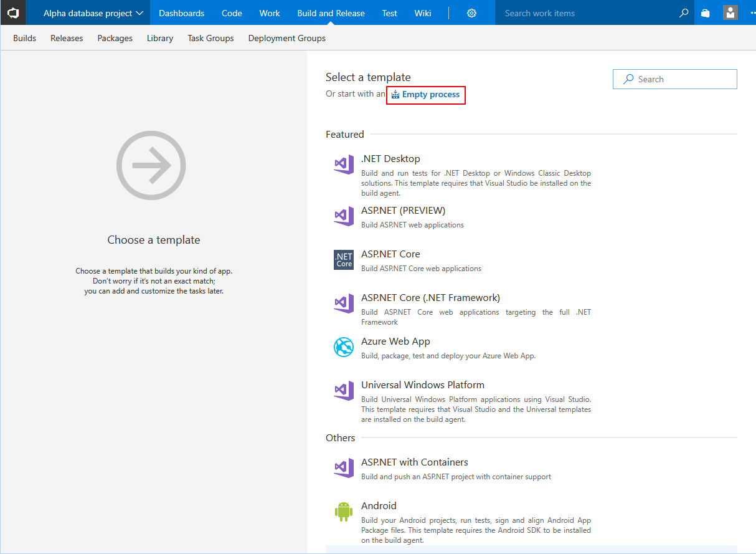Click the 'Select a template' heading

368,77
